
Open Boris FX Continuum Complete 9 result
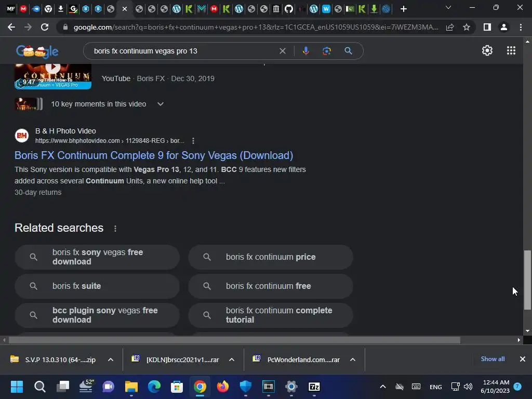pyautogui.click(x=154, y=155)
